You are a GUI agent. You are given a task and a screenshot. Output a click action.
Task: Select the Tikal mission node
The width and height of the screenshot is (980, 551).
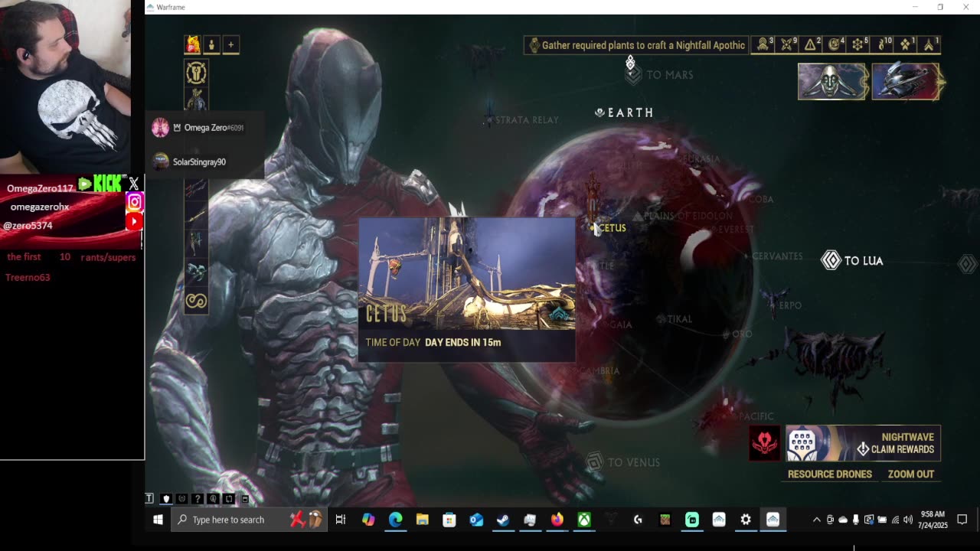(675, 318)
